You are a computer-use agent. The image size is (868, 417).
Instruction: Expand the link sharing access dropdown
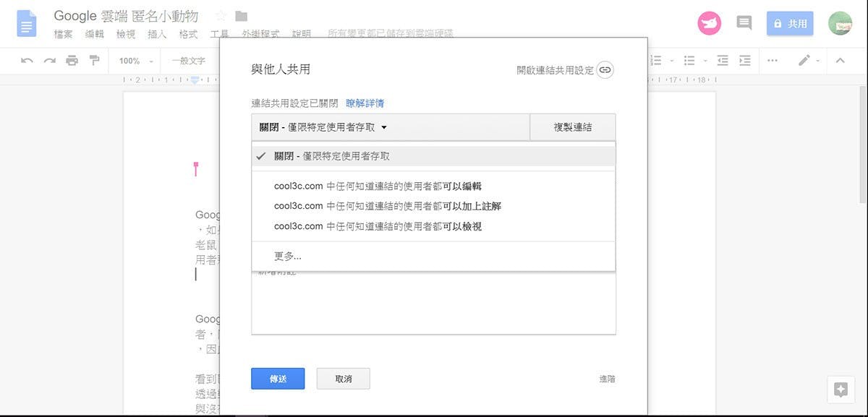click(391, 127)
